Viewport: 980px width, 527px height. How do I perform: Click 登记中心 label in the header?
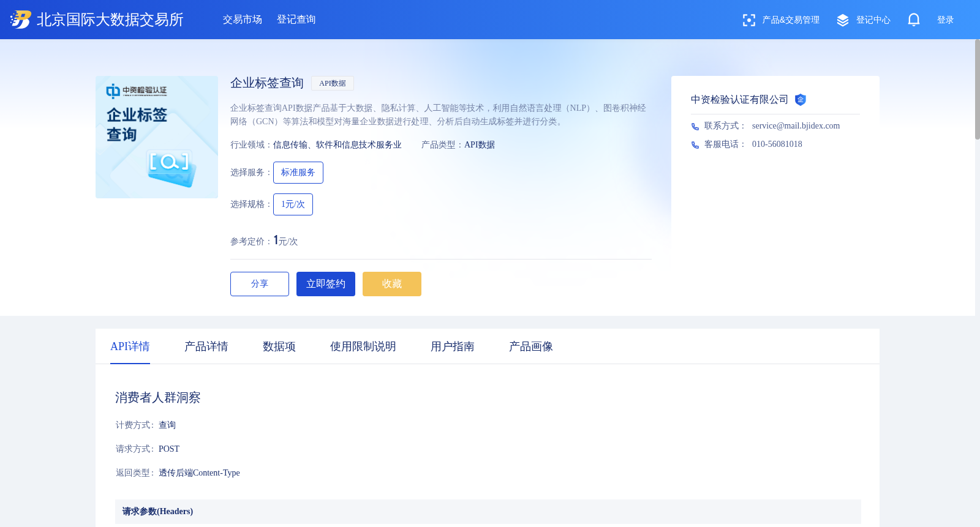click(873, 20)
